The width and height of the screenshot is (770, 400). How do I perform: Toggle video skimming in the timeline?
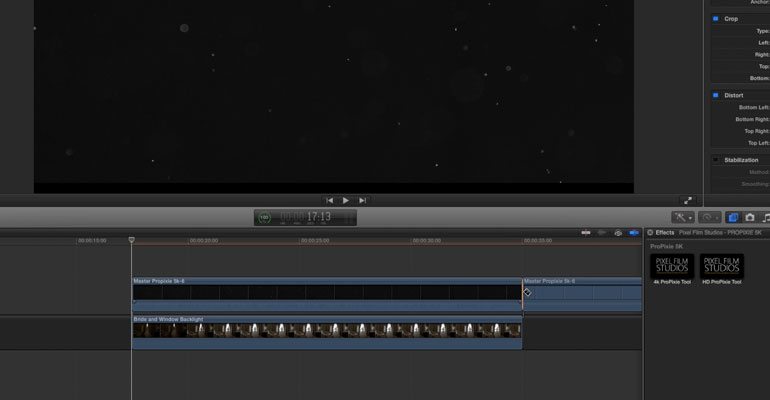[x=586, y=233]
